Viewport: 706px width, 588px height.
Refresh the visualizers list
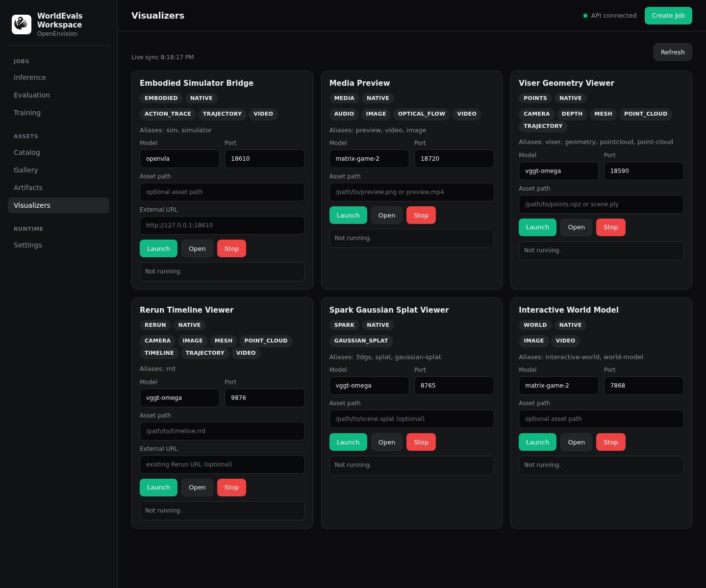click(673, 52)
